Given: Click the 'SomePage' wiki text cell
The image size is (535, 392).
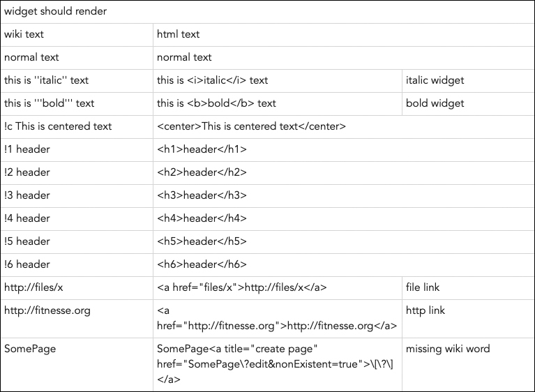Looking at the screenshot, I should (x=30, y=349).
